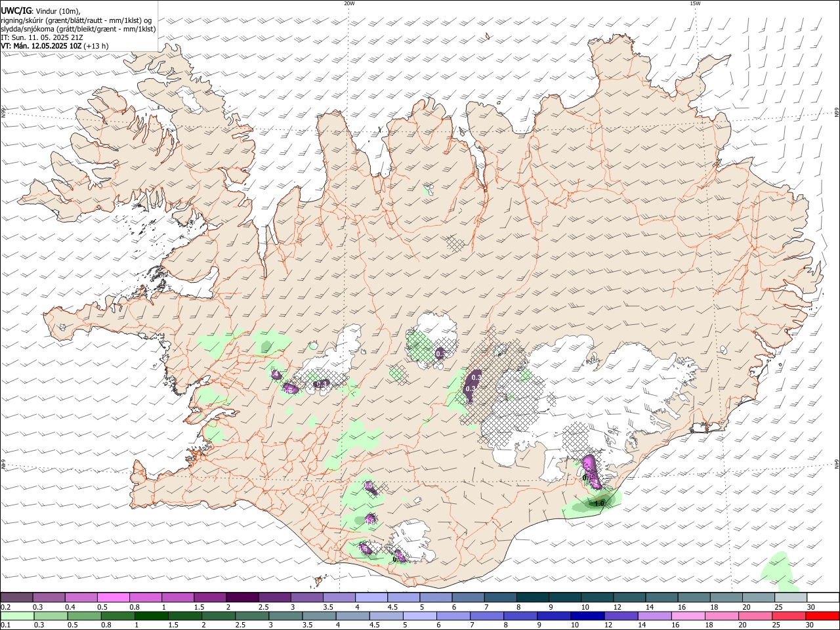The width and height of the screenshot is (840, 630).
Task: Click the violet 12 swatch in bottom legend row
Action: click(x=621, y=616)
